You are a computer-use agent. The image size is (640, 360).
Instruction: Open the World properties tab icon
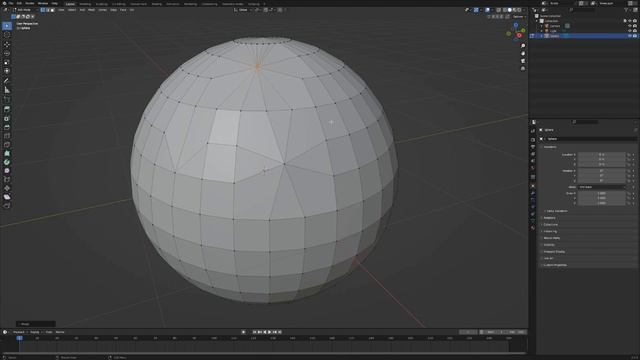(533, 168)
